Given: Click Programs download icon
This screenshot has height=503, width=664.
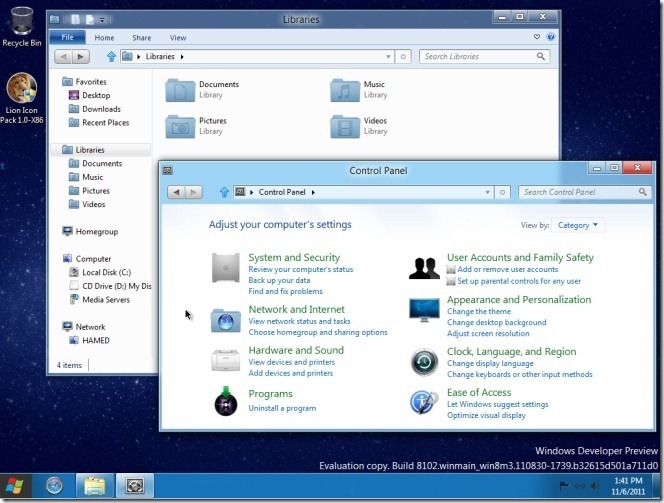Looking at the screenshot, I should [x=226, y=401].
